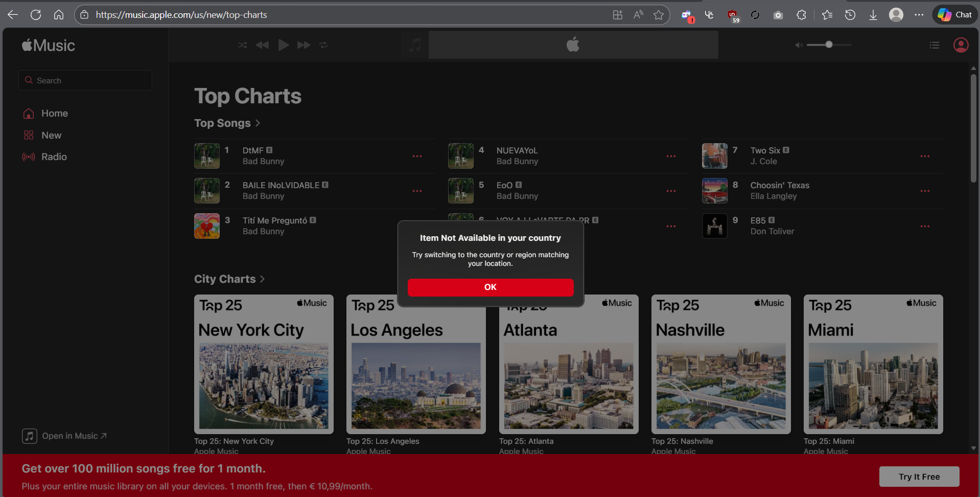
Task: Skip to the next track
Action: pos(304,45)
